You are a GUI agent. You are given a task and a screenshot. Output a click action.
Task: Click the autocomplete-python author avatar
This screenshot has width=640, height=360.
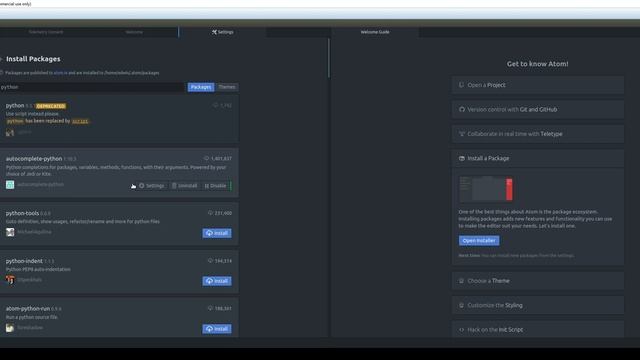10,184
